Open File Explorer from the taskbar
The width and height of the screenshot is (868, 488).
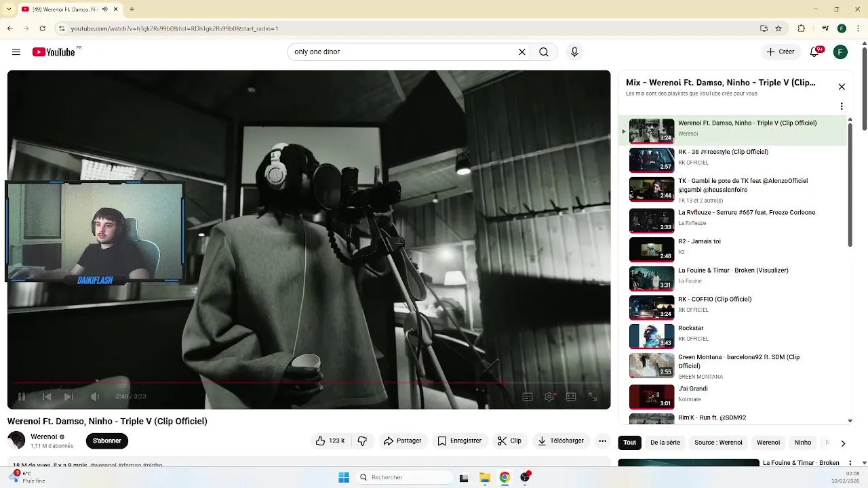click(485, 478)
